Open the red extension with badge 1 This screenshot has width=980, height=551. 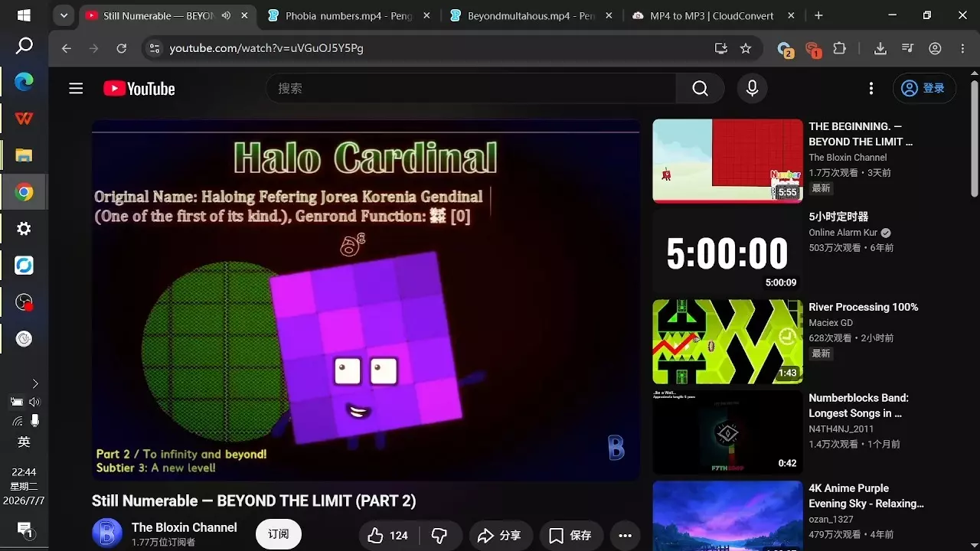[x=812, y=49]
